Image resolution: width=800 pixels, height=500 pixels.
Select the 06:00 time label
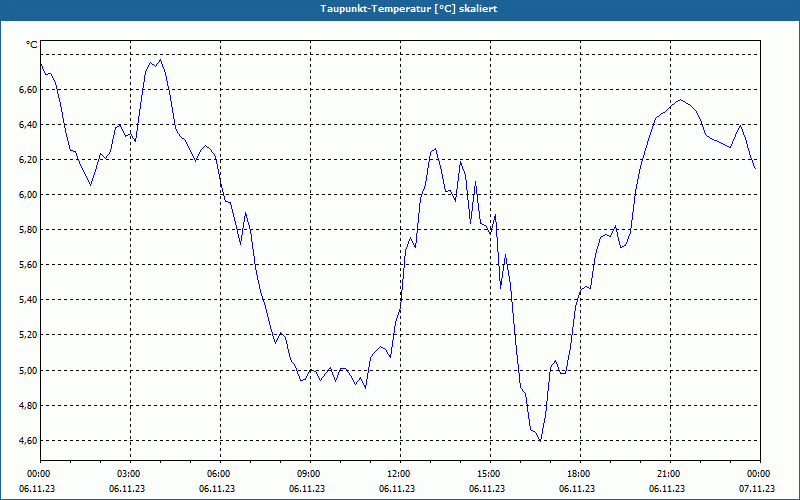click(217, 474)
